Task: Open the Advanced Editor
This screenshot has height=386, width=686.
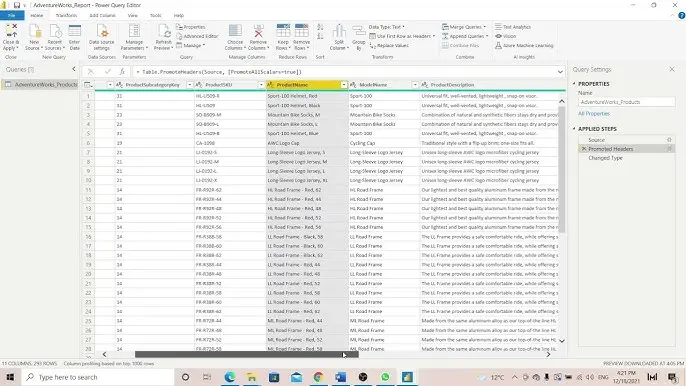Action: pos(197,36)
